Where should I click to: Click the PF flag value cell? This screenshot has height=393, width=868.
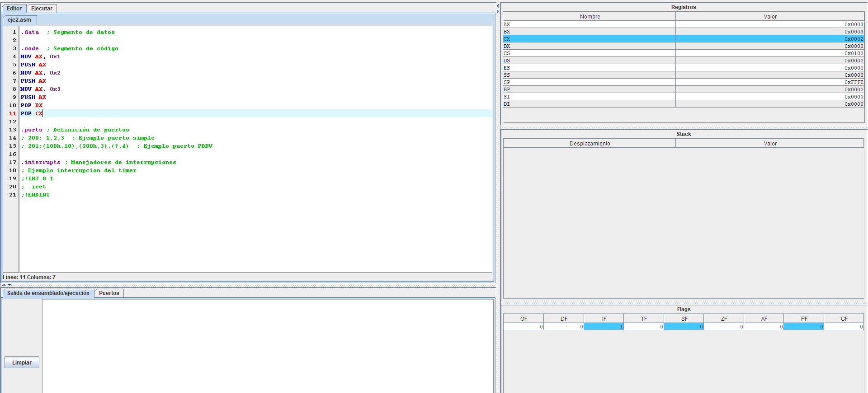(804, 327)
